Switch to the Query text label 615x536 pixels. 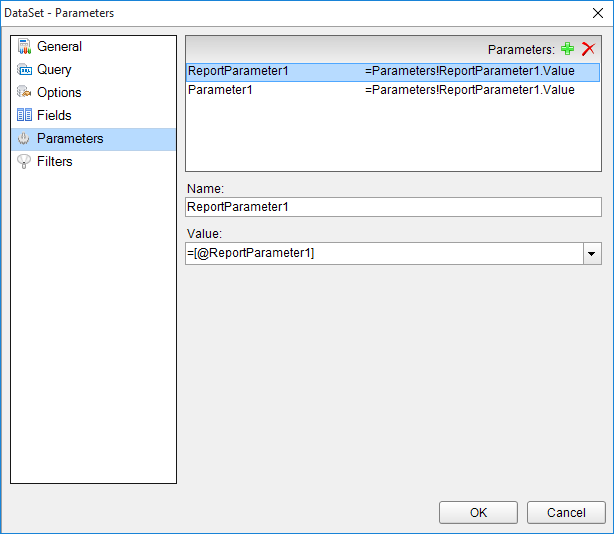click(x=54, y=70)
